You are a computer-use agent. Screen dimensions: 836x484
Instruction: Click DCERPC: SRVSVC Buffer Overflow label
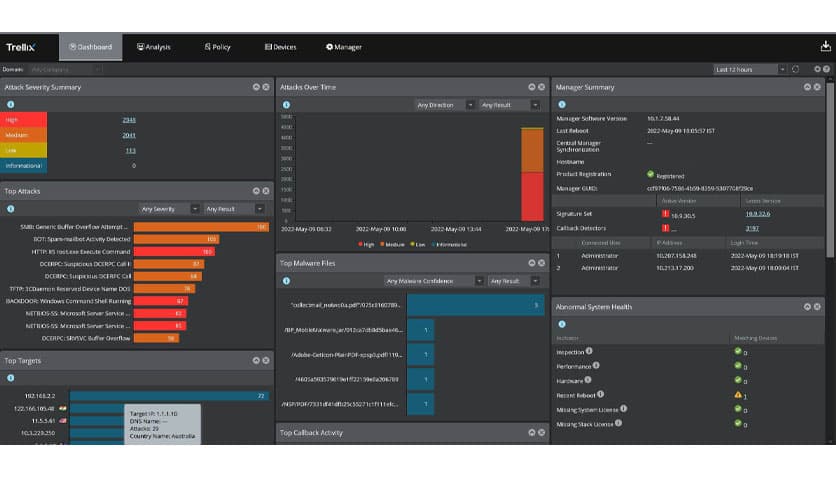point(86,338)
